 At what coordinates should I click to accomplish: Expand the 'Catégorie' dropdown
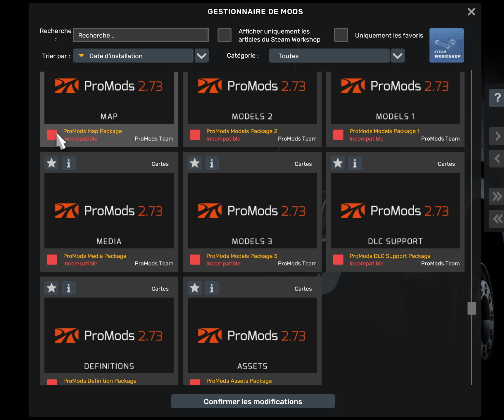(397, 56)
